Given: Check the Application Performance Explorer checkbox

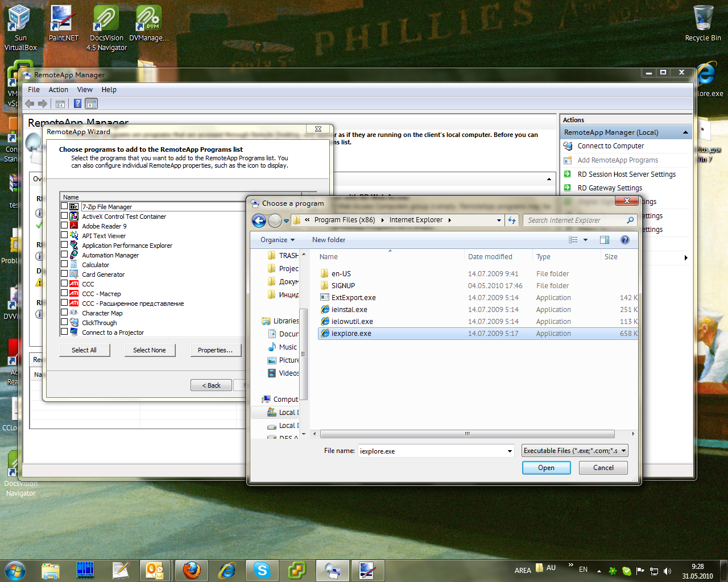Looking at the screenshot, I should pyautogui.click(x=64, y=245).
